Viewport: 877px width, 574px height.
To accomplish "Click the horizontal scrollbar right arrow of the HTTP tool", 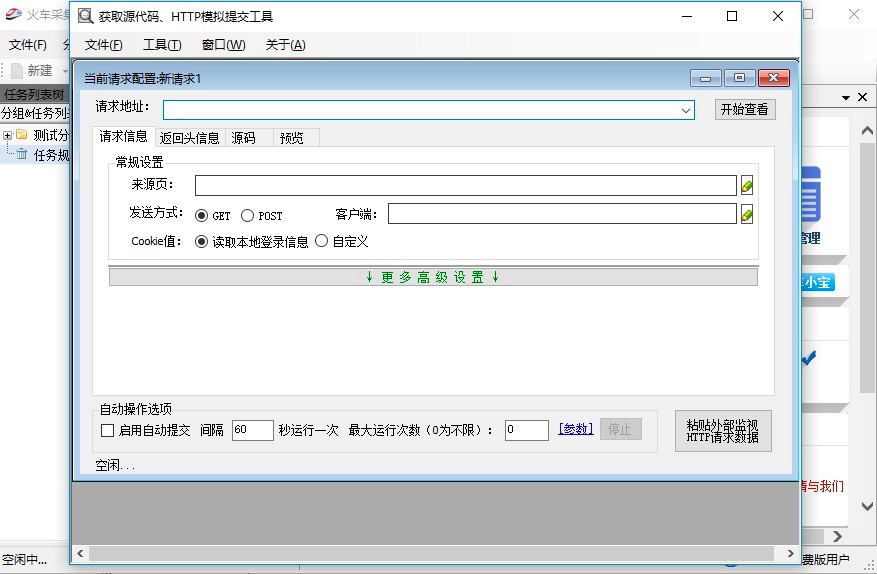I will pyautogui.click(x=790, y=553).
